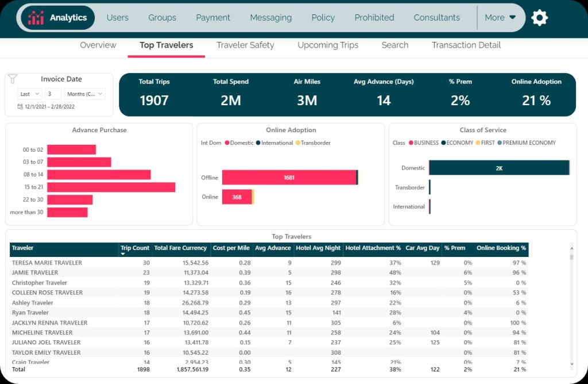This screenshot has width=588, height=384.
Task: Click the number of months input field
Action: point(53,94)
